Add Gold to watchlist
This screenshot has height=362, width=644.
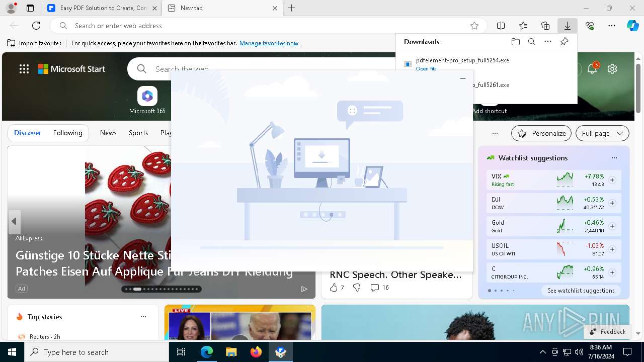click(x=612, y=226)
